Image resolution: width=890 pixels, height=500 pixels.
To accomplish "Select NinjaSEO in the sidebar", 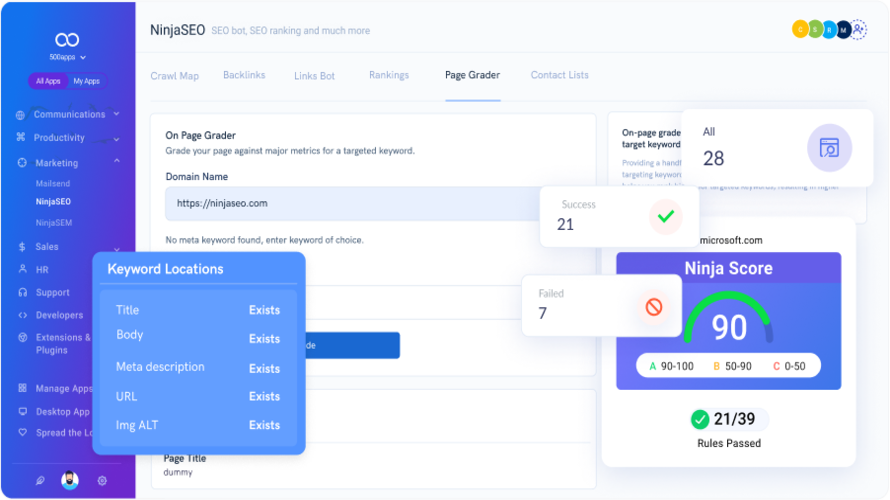I will tap(53, 201).
